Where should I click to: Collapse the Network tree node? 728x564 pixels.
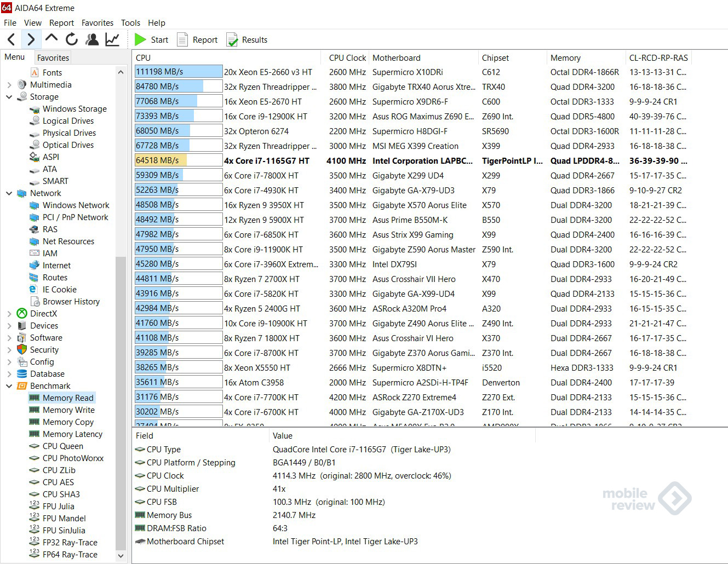(x=9, y=193)
